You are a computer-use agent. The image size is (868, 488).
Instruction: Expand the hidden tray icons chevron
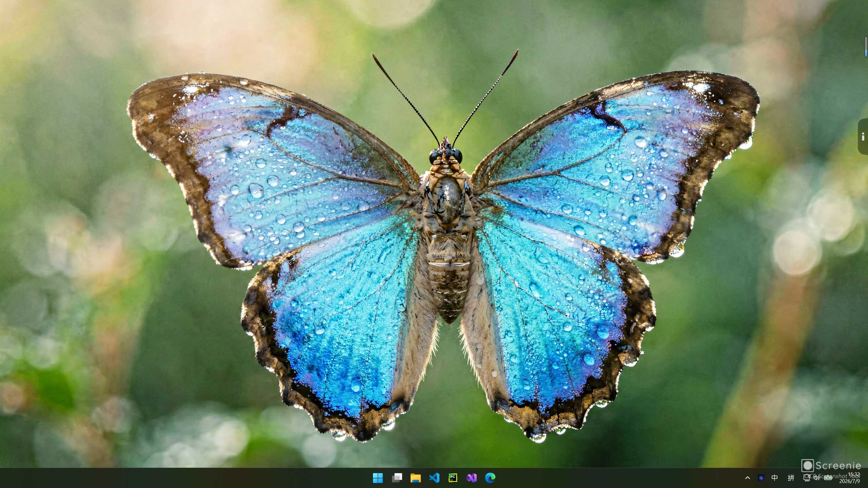[747, 478]
